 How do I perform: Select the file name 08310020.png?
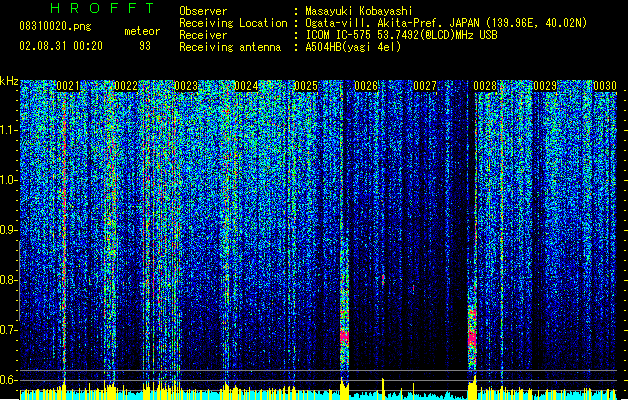click(x=55, y=27)
